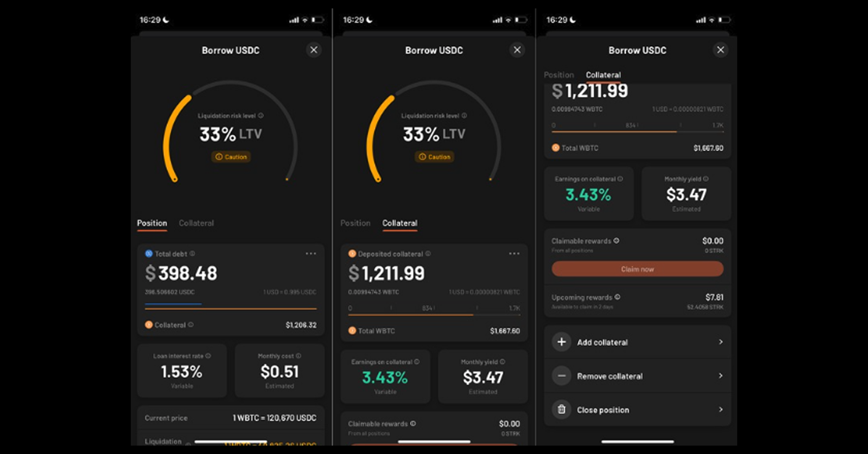
Task: Switch to Position tab in right screen
Action: coord(559,75)
